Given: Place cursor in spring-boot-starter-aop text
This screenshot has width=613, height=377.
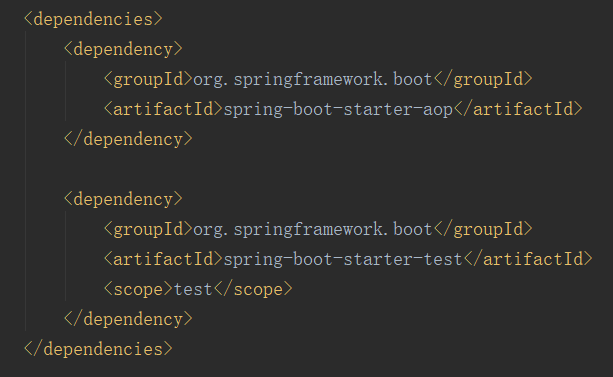Looking at the screenshot, I should click(x=338, y=109).
